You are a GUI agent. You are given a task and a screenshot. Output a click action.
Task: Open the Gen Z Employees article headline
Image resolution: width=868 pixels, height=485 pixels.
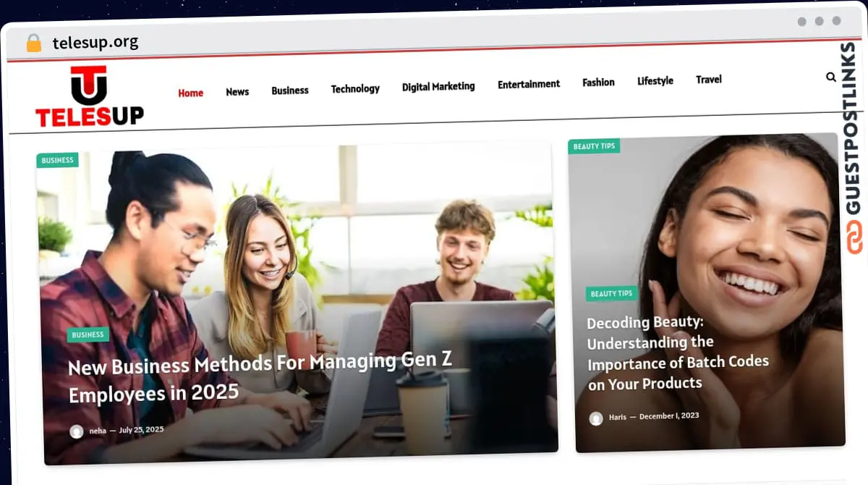coord(260,376)
